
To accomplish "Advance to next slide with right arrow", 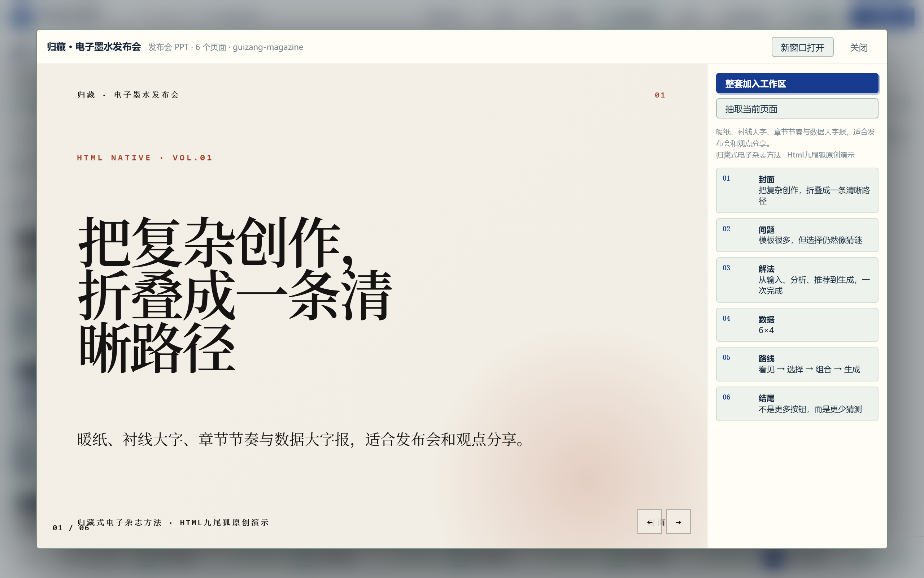I will pos(679,521).
